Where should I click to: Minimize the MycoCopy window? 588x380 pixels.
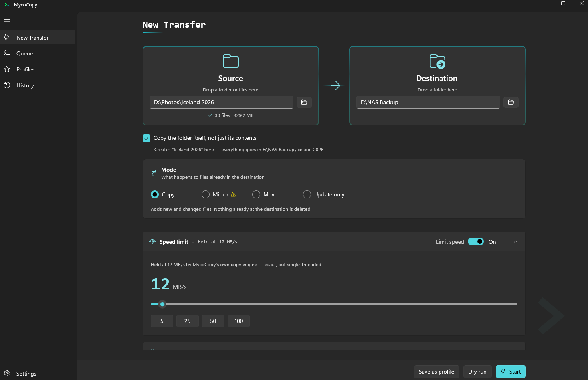[545, 3]
